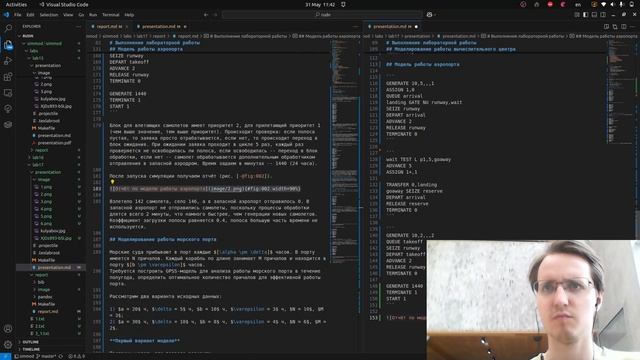
Task: Click the date and time clock
Action: (x=320, y=4)
